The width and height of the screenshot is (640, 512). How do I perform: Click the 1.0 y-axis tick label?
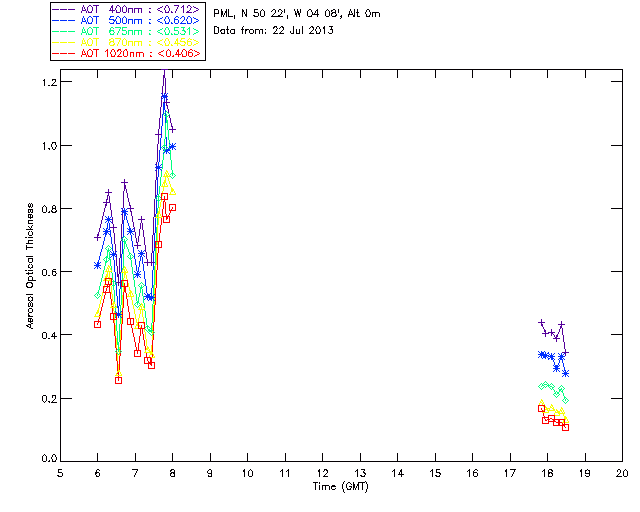coord(49,146)
